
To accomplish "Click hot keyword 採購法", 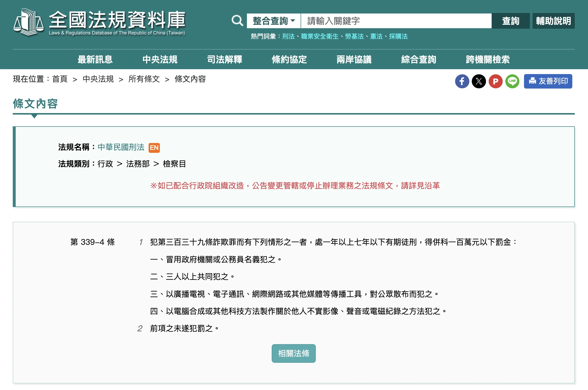I will pos(398,36).
